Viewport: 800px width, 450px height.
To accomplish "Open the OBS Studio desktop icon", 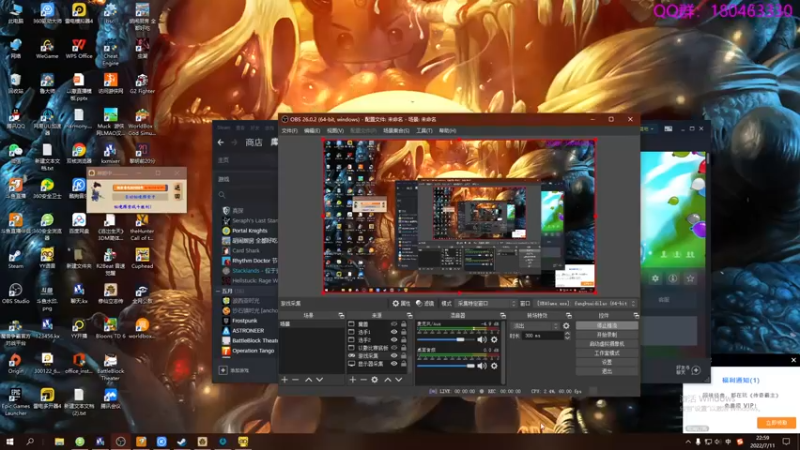I will [x=15, y=293].
